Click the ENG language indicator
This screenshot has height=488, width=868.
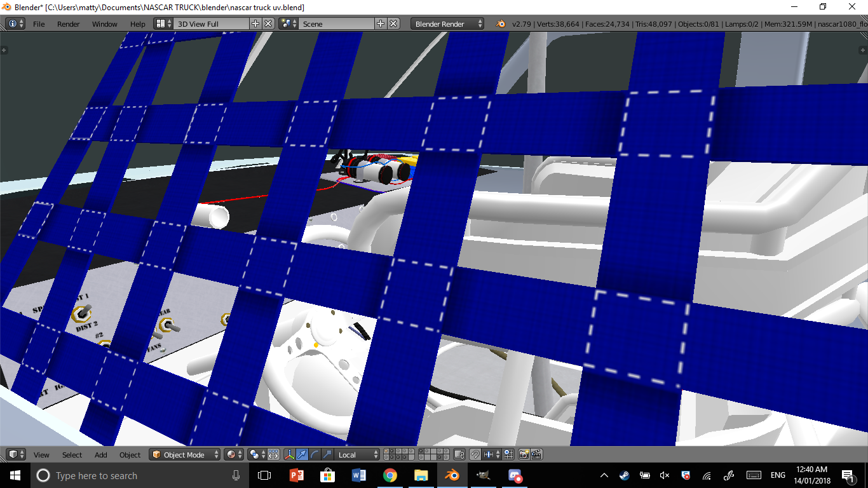[778, 475]
